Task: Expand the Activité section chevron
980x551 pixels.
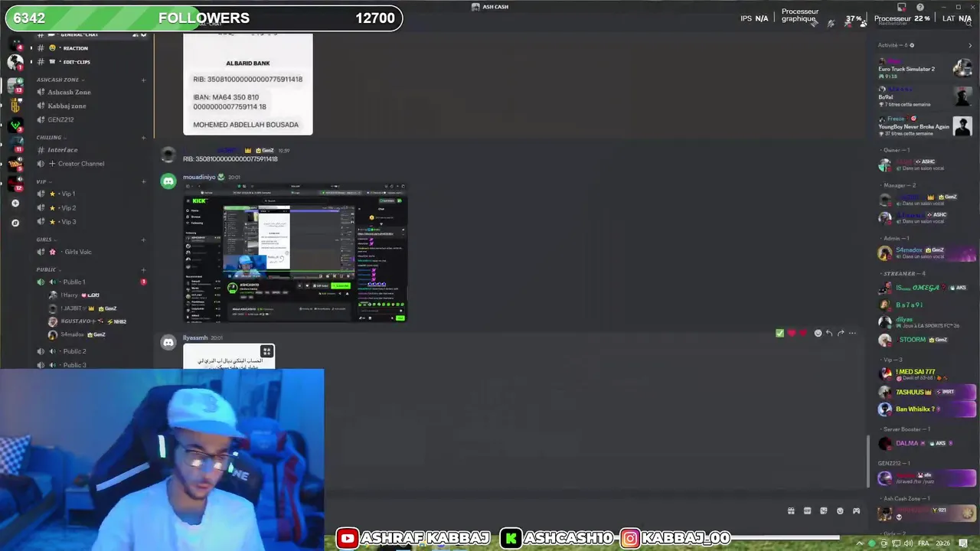Action: pos(970,45)
